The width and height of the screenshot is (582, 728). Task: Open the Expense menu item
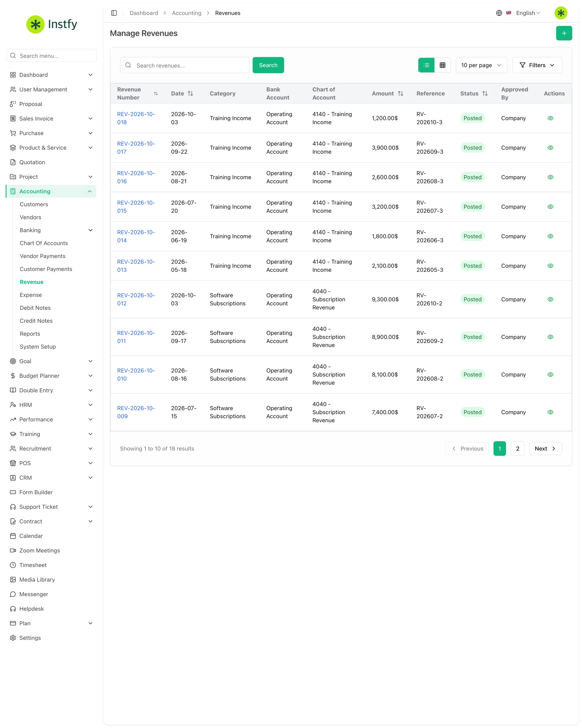pos(31,295)
